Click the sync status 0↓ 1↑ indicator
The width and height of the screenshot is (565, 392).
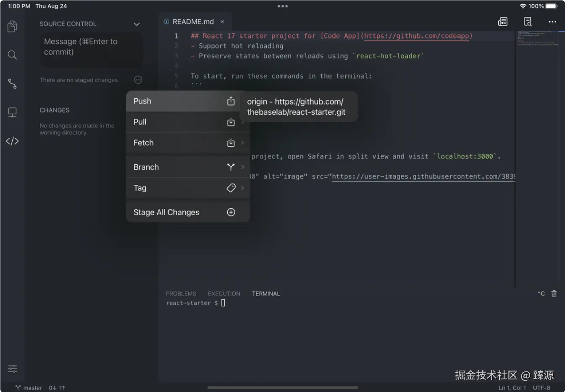pos(57,388)
